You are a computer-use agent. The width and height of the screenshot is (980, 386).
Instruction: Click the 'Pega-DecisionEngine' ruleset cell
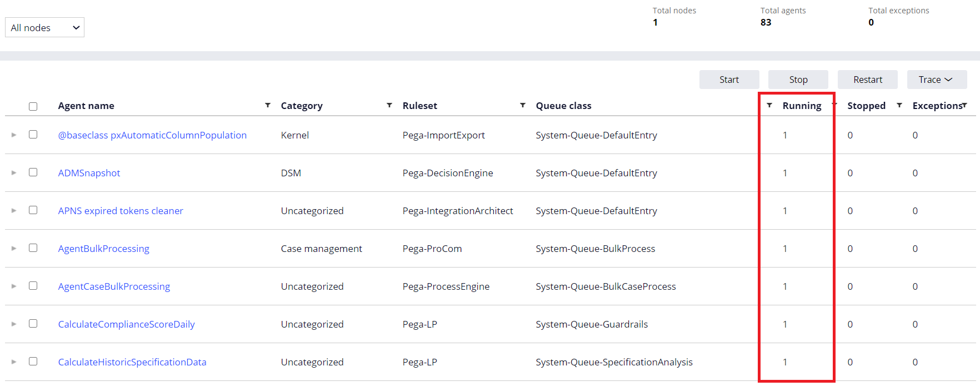pos(448,173)
